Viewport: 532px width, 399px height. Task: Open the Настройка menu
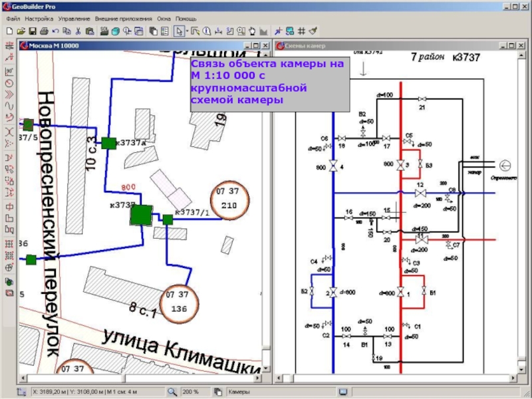click(39, 19)
